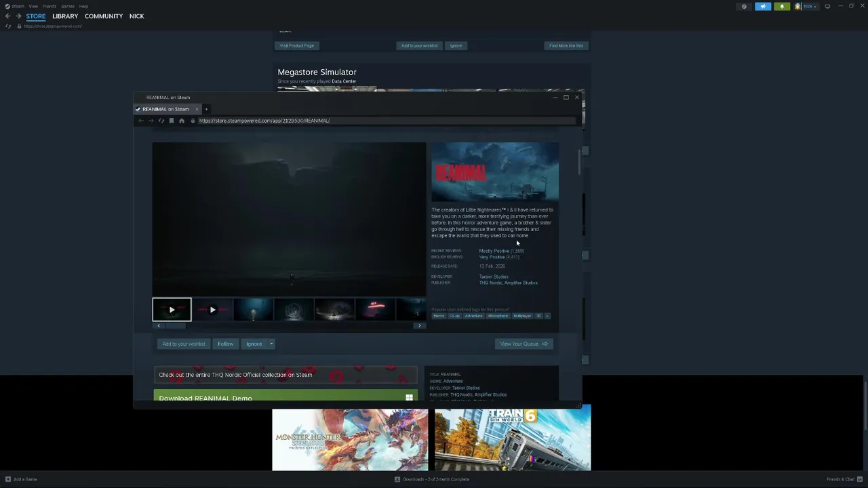Go forward in the main Steam window
The height and width of the screenshot is (488, 868).
(18, 16)
